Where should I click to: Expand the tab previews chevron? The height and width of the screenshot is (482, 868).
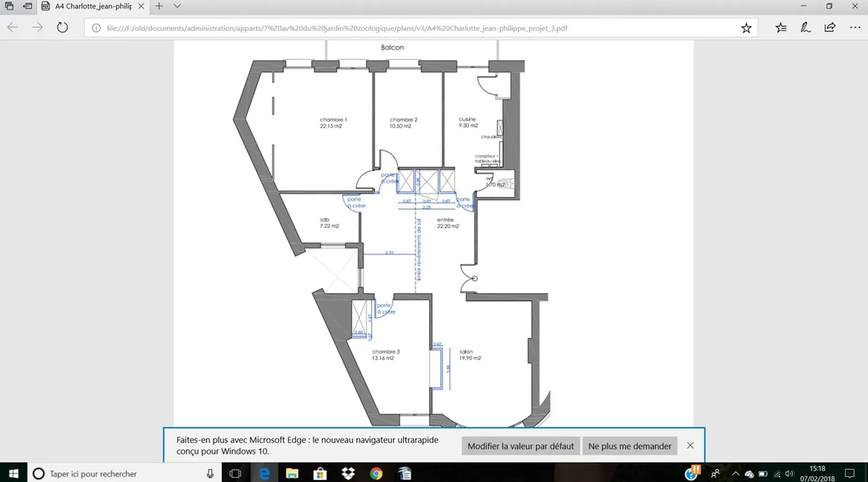177,6
